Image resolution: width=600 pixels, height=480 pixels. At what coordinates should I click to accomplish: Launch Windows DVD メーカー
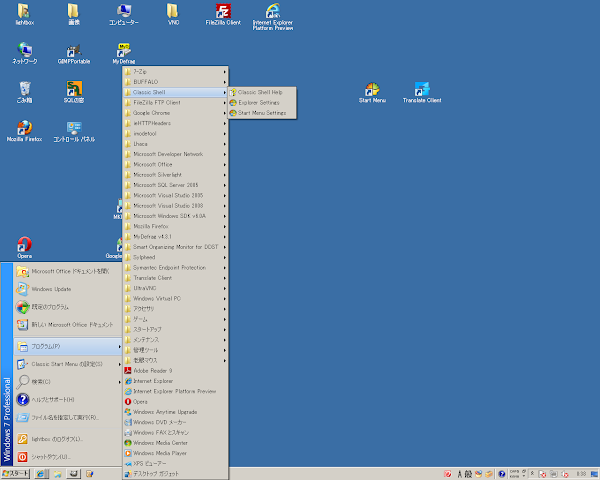click(x=176, y=422)
